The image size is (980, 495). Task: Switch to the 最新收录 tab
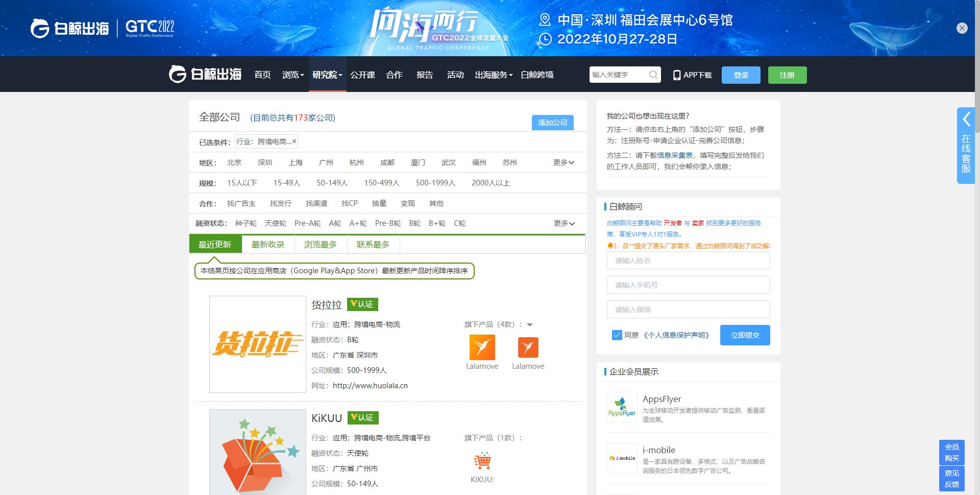point(268,244)
